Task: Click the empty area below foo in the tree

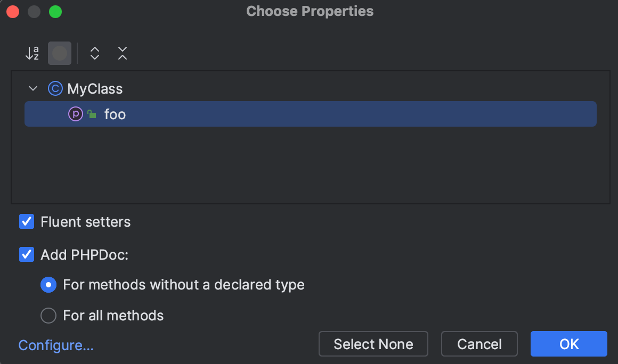Action: coord(309,165)
